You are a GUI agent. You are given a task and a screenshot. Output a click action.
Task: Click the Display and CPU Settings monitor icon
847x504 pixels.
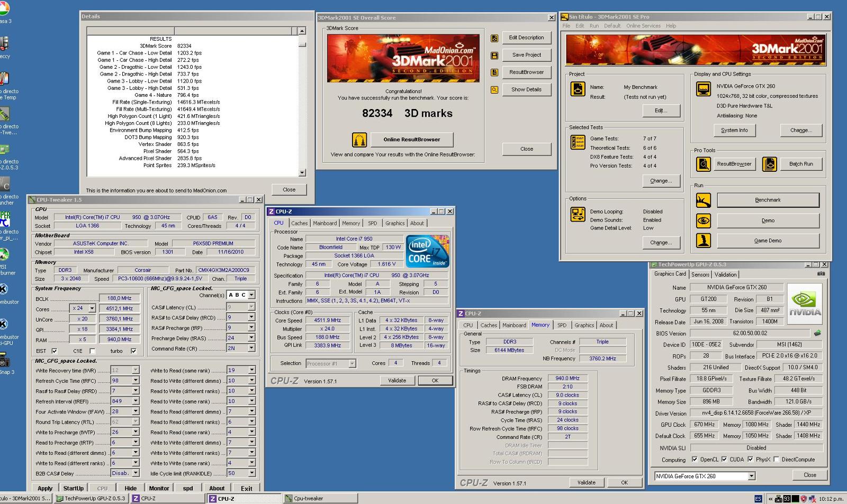coord(704,89)
